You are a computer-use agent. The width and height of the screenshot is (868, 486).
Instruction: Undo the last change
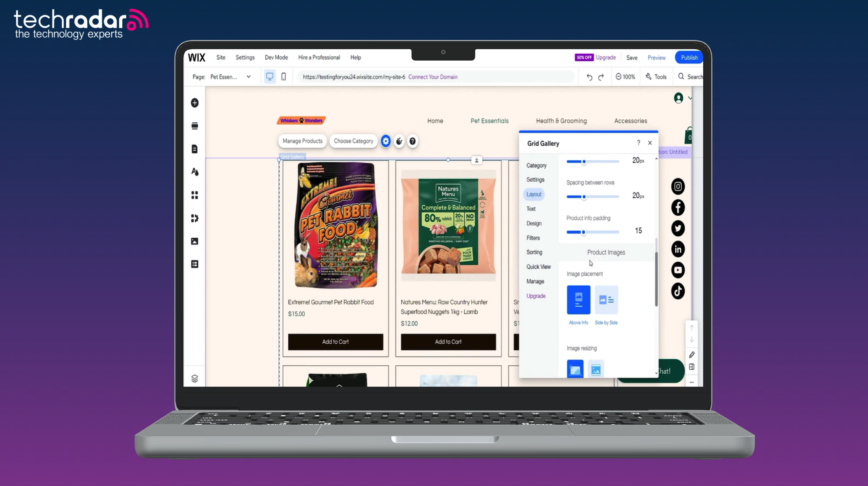[589, 76]
